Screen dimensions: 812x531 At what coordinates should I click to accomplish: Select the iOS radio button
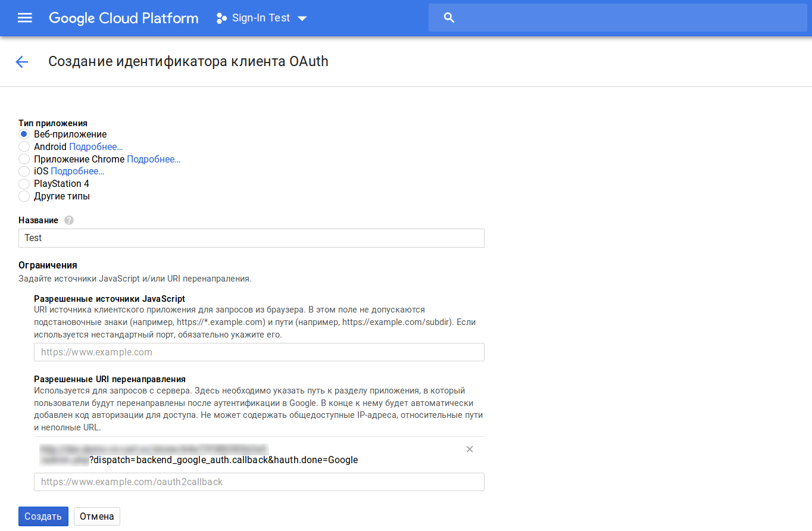24,171
